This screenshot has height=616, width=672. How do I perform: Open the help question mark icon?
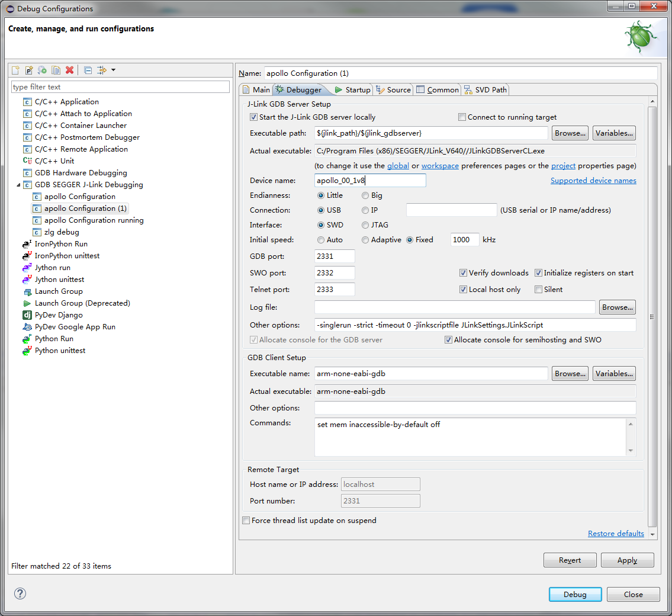(x=20, y=593)
